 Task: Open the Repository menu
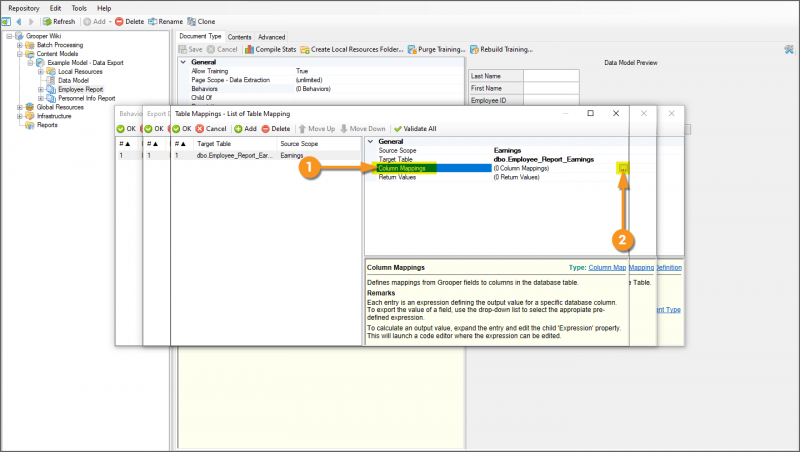(23, 8)
